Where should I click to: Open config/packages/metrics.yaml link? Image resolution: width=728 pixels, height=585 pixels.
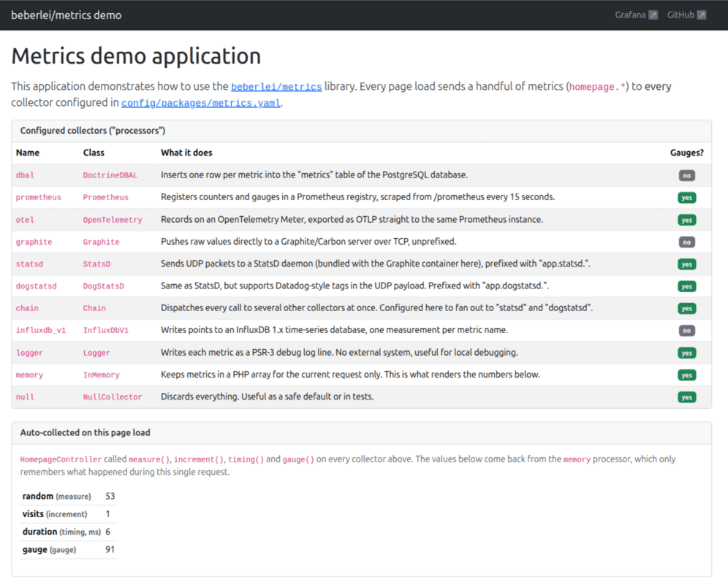pyautogui.click(x=201, y=103)
